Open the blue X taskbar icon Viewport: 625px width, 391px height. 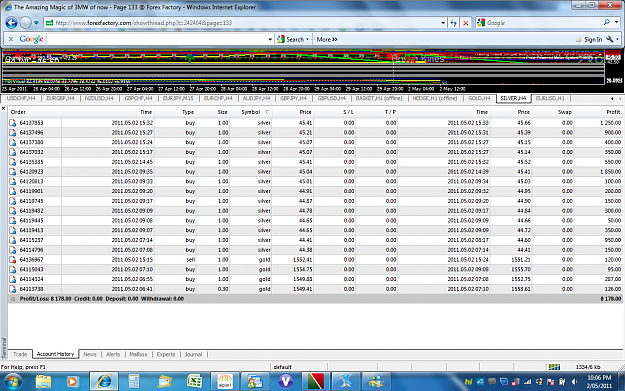point(346,382)
